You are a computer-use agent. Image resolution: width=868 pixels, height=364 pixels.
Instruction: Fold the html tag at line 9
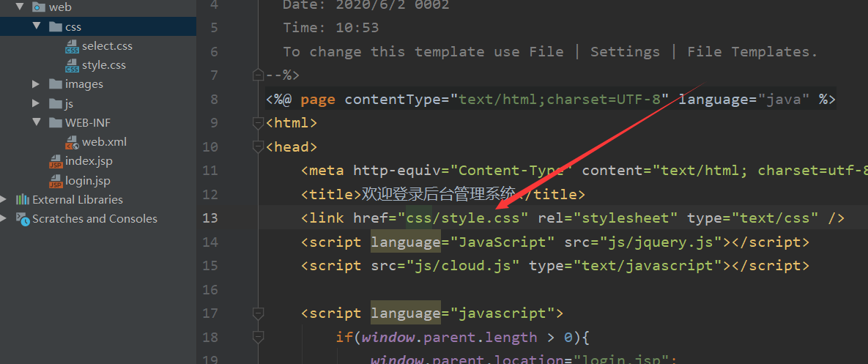click(257, 123)
